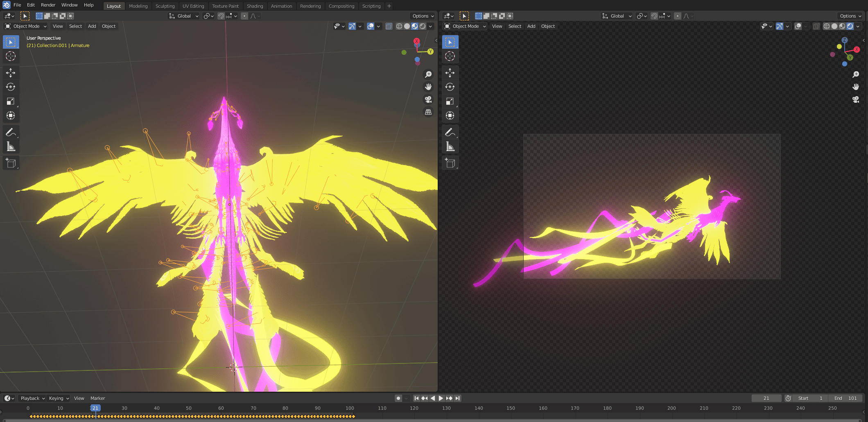
Task: Open the Render menu
Action: [x=48, y=5]
